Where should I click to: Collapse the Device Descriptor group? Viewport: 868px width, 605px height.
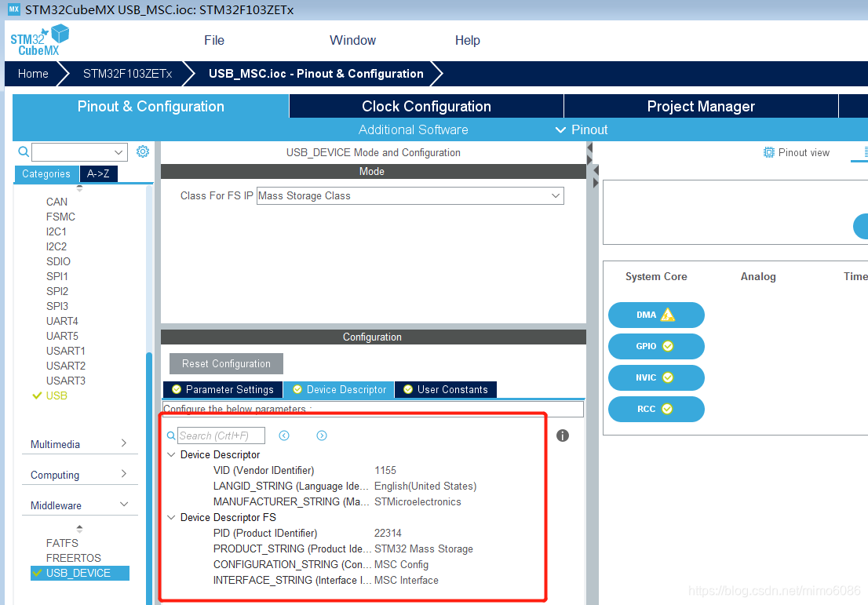(x=172, y=454)
